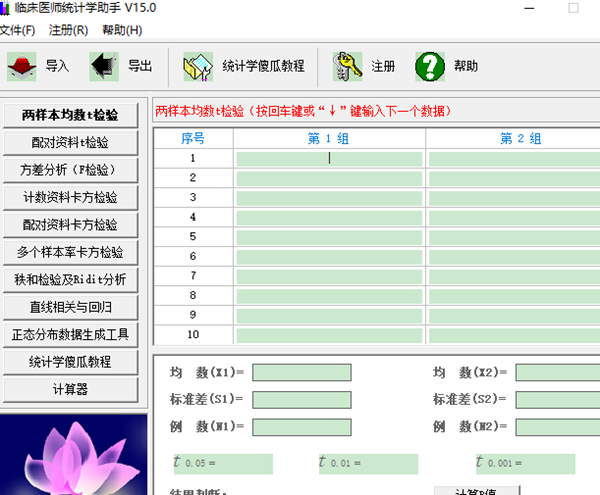Click the t 0.001 value field
This screenshot has height=495, width=600.
[x=526, y=464]
